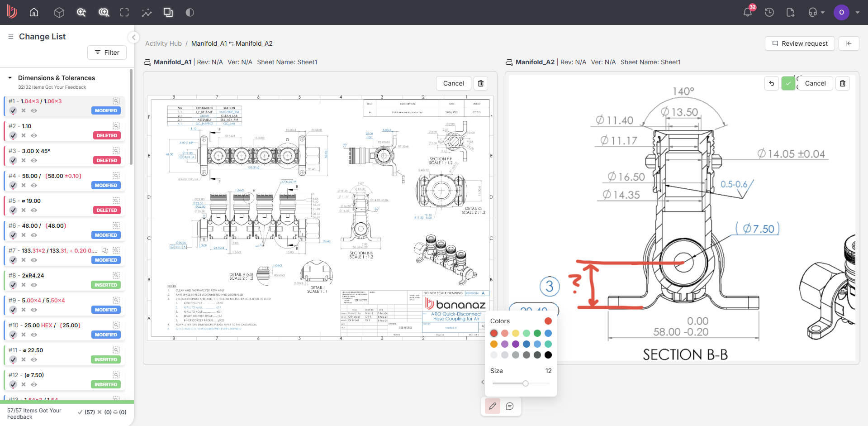Pick the black color swatch
This screenshot has height=426, width=868.
click(x=548, y=355)
